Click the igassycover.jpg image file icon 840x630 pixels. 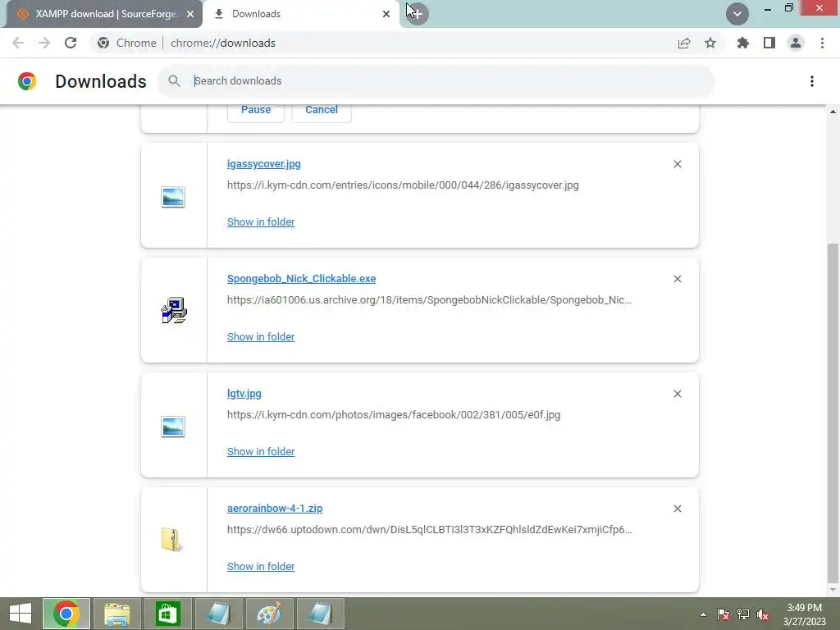click(x=173, y=197)
